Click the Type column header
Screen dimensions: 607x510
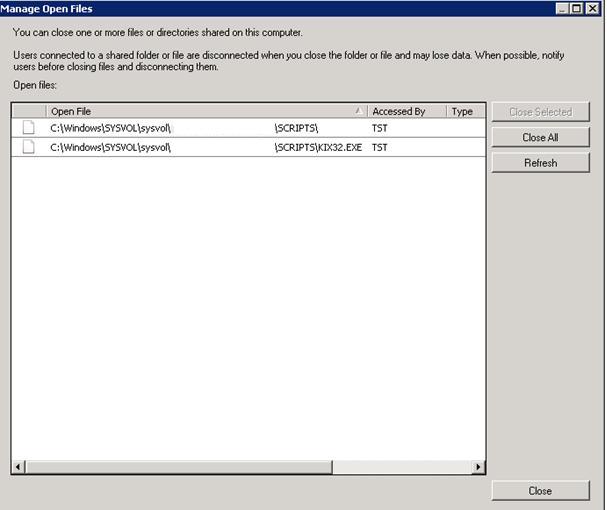[464, 111]
